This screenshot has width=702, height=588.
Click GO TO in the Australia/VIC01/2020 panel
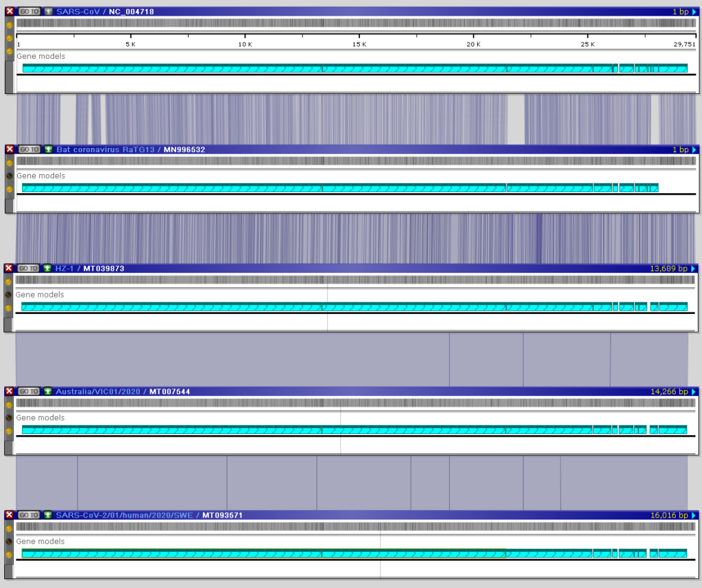[29, 391]
